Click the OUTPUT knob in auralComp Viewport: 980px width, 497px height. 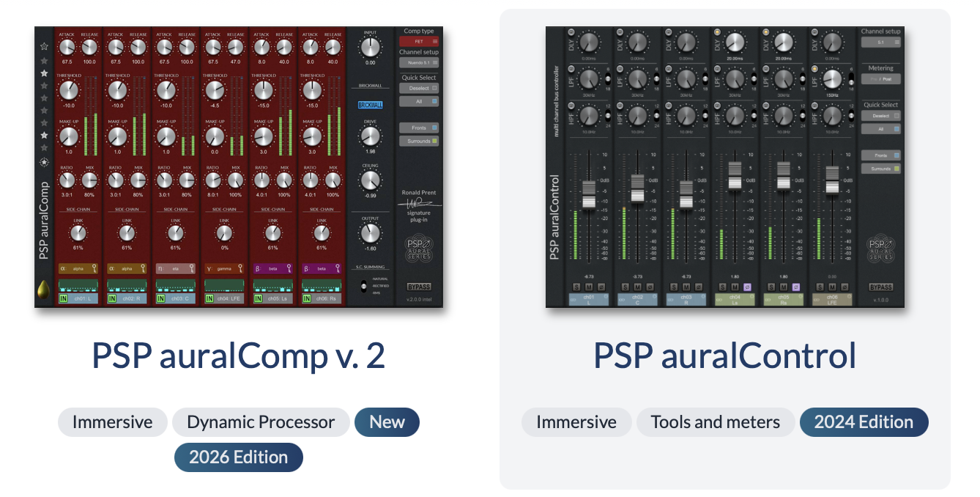tap(370, 235)
